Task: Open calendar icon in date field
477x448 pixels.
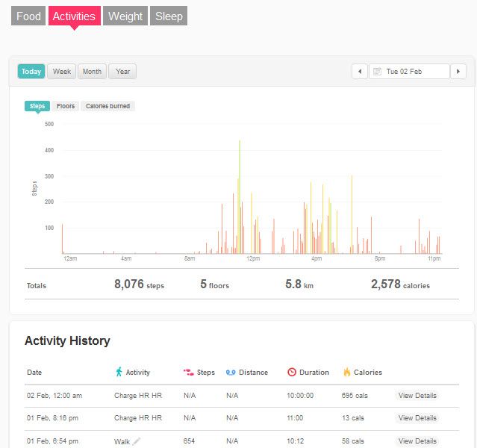Action: click(377, 72)
